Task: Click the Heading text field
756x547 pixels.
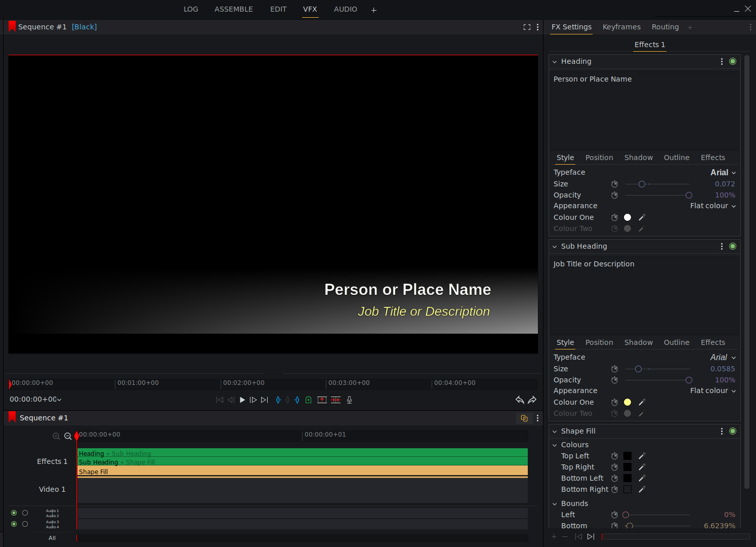Action: point(645,110)
